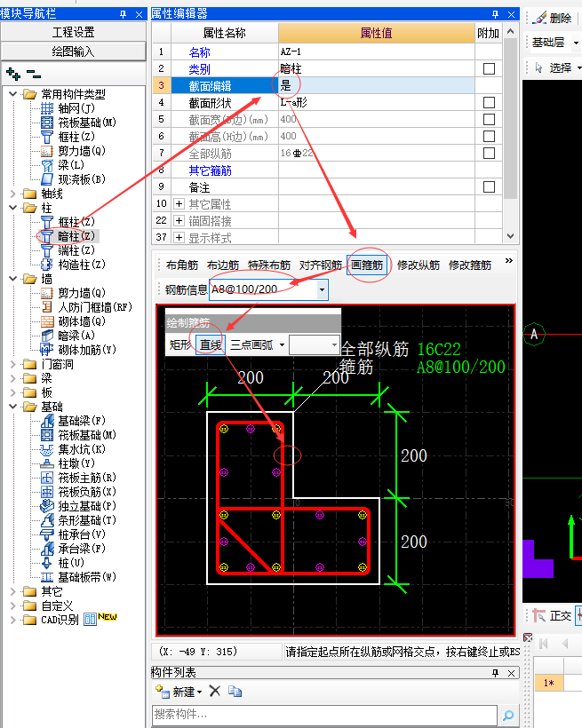Collapse the 常用构件类型 folder
This screenshot has width=582, height=728.
click(13, 94)
